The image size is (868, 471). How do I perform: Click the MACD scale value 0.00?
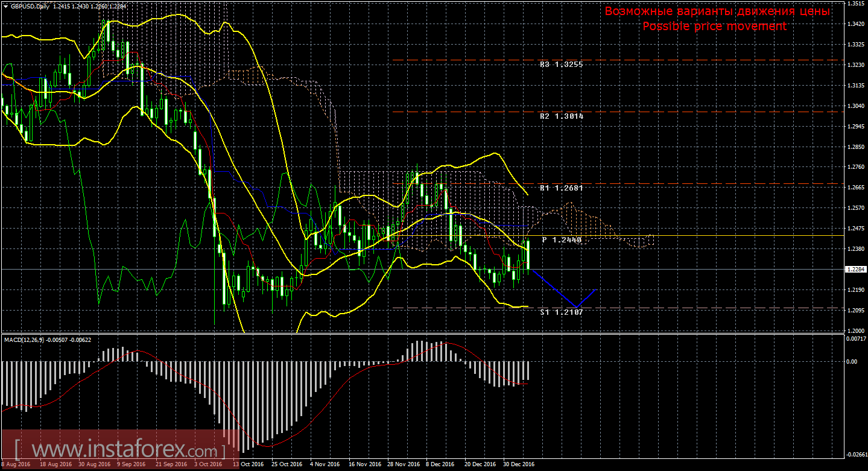[852, 361]
